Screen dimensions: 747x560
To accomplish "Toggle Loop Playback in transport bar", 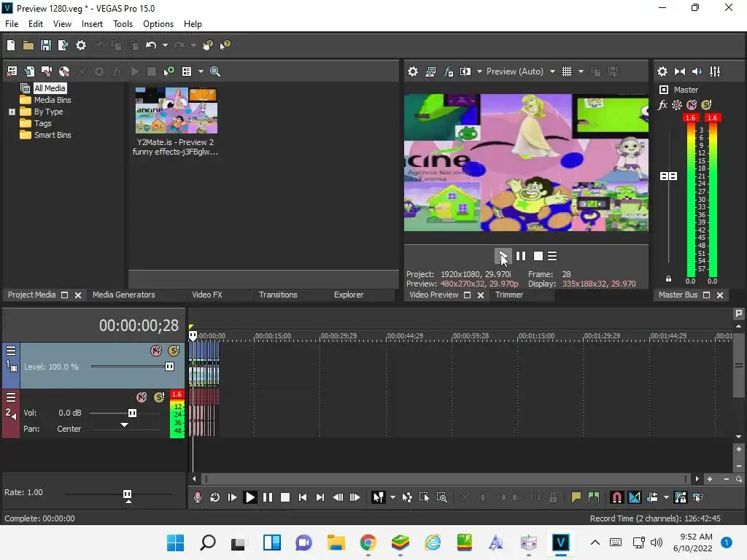I will click(215, 497).
